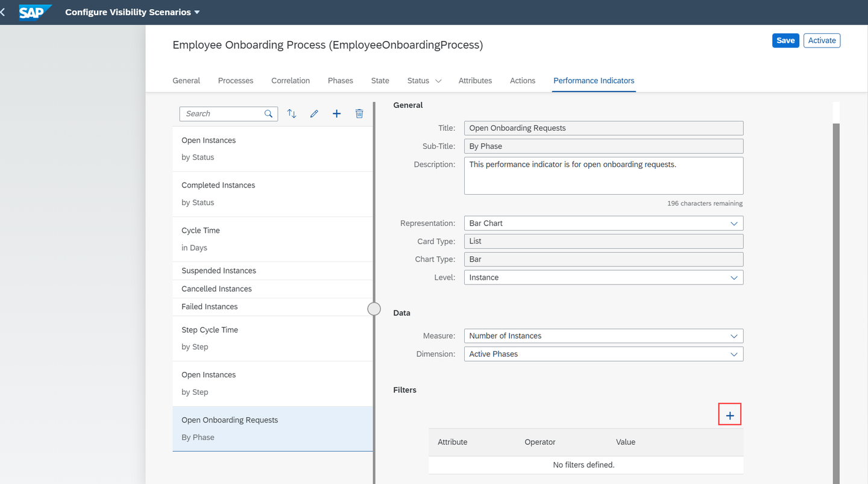Viewport: 868px width, 484px height.
Task: Click the Attribute column header
Action: pos(453,442)
